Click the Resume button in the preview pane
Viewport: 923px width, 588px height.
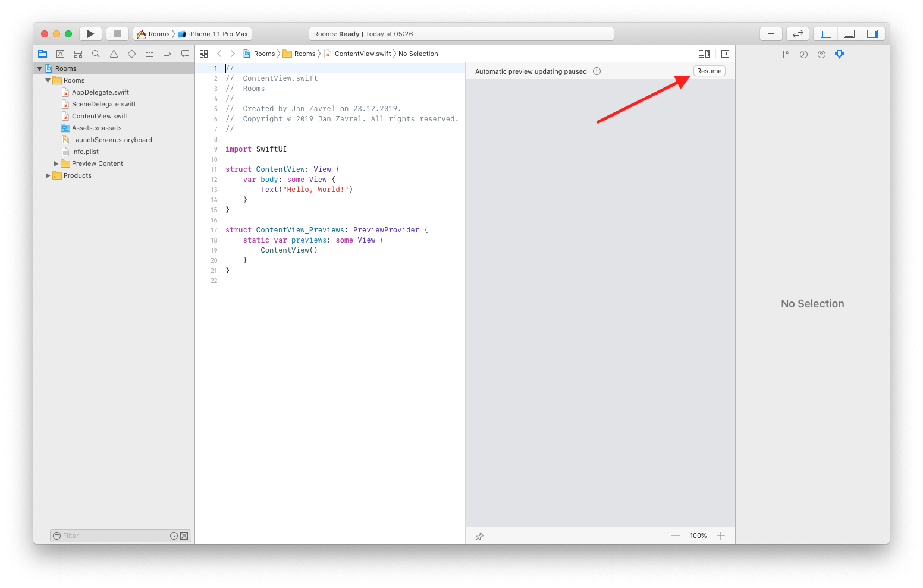(x=709, y=70)
